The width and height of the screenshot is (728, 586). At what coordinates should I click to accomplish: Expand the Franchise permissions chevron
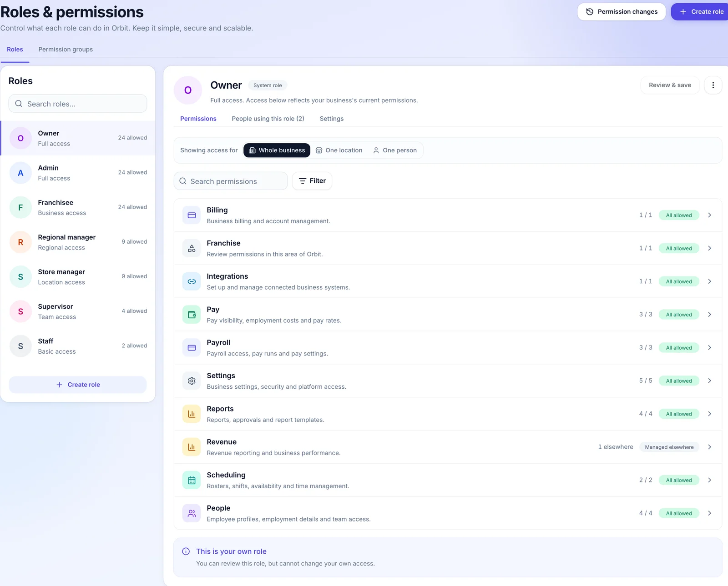click(x=709, y=248)
